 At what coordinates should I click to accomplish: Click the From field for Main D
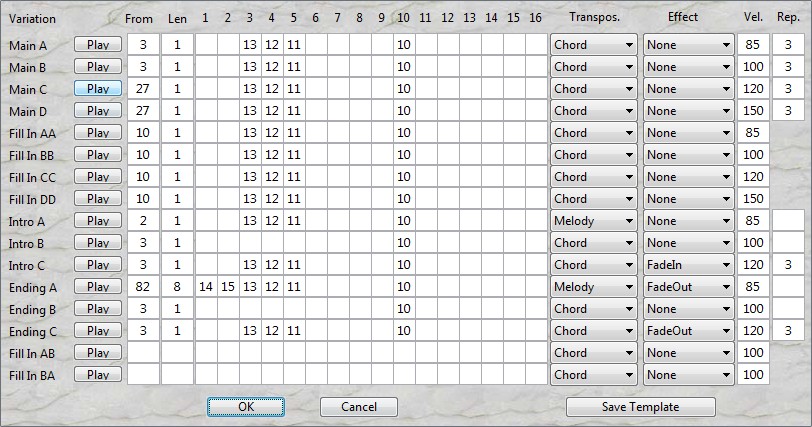(x=143, y=111)
